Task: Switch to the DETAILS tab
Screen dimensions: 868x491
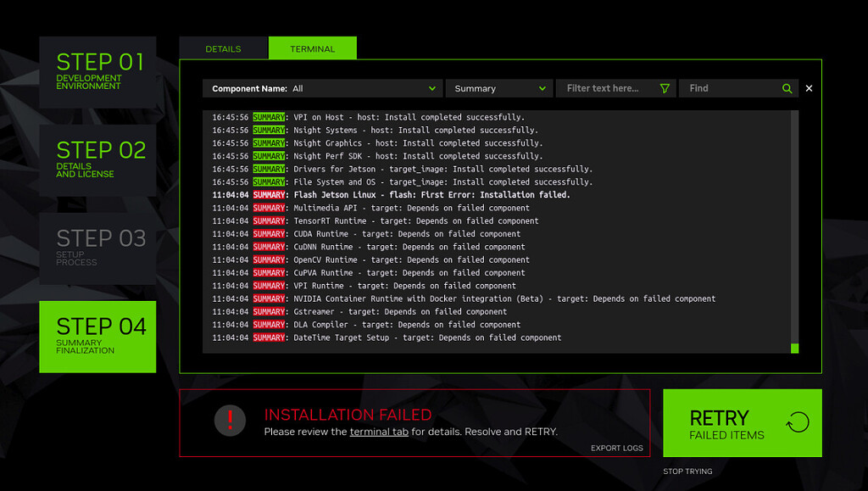Action: tap(223, 47)
